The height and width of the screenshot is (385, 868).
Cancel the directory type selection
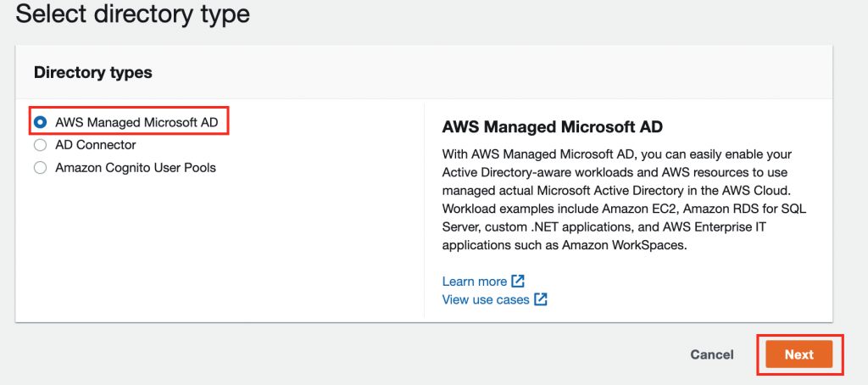712,354
